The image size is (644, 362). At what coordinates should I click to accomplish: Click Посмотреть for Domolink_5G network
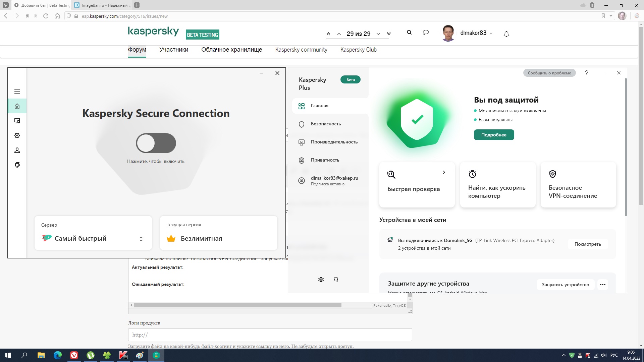click(x=588, y=244)
